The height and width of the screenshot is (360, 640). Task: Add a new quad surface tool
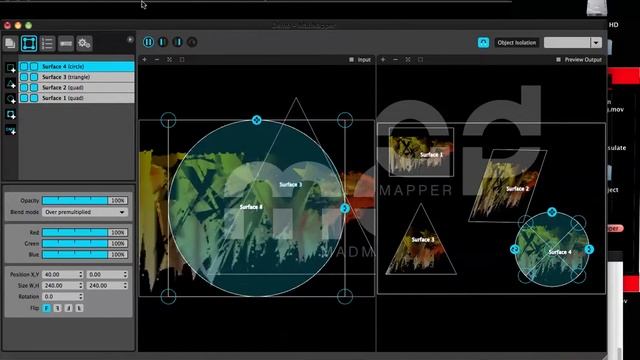pos(11,68)
